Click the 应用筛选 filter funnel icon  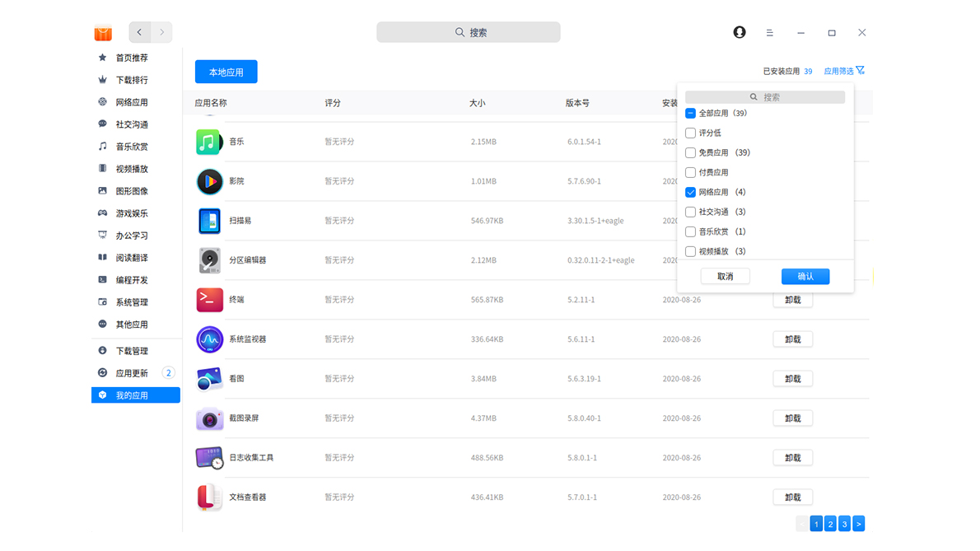(x=861, y=71)
